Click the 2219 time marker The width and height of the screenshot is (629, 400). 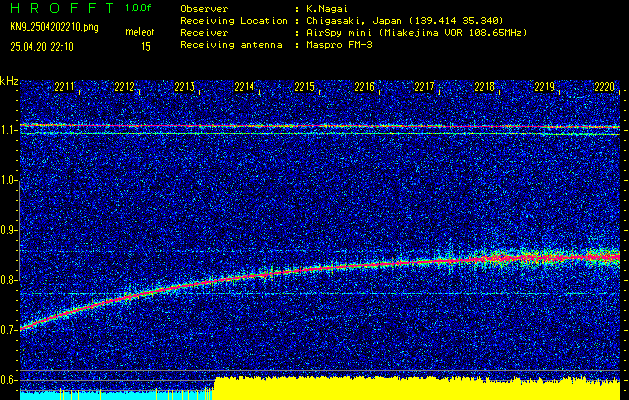(x=545, y=87)
